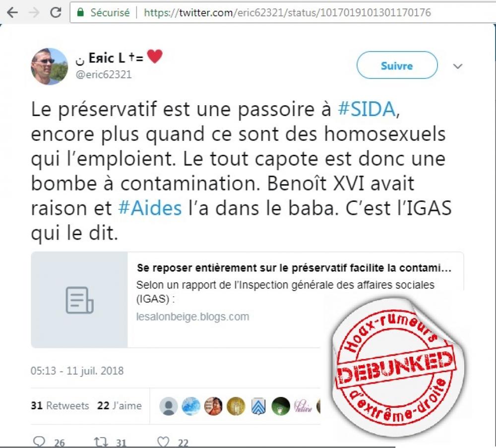Click the gray default liker avatar

(169, 406)
